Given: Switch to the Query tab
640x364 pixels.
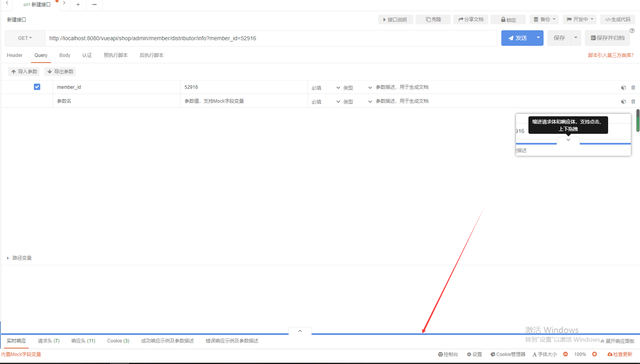Looking at the screenshot, I should coord(41,55).
